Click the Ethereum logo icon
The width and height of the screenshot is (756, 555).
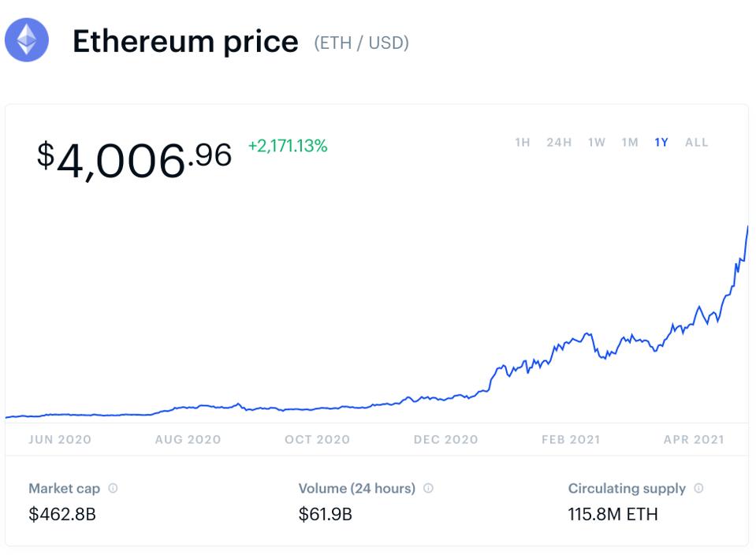click(x=27, y=40)
